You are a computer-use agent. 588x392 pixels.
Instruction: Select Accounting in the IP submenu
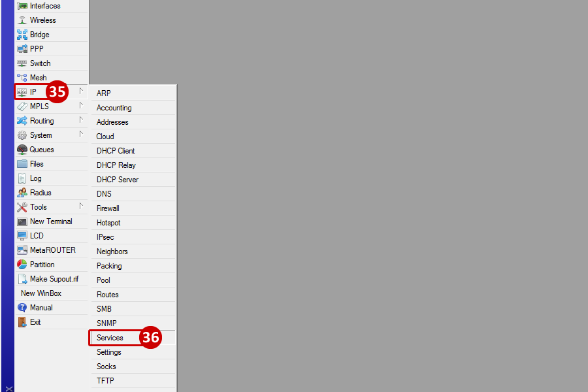coord(133,108)
